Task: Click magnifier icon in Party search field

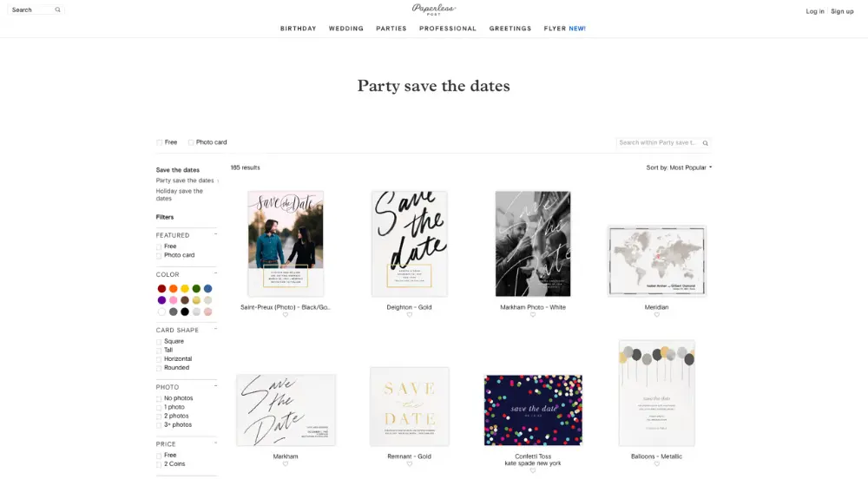Action: coord(705,143)
